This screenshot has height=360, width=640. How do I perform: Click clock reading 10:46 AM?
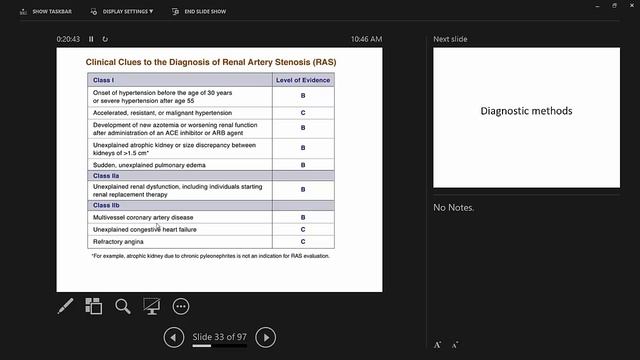coord(367,39)
